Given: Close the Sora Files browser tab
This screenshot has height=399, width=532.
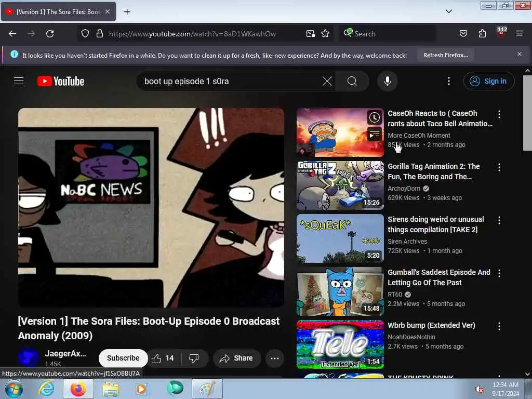Looking at the screenshot, I should (108, 11).
